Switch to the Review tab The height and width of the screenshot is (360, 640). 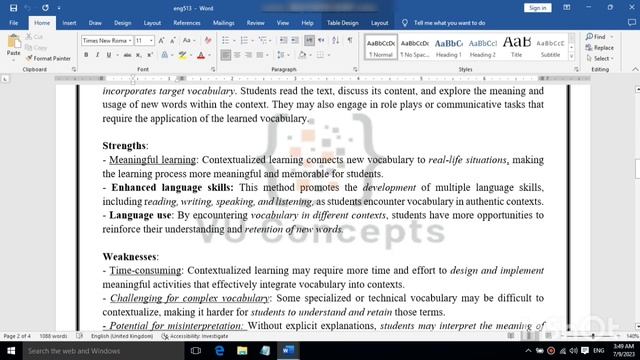pyautogui.click(x=256, y=23)
